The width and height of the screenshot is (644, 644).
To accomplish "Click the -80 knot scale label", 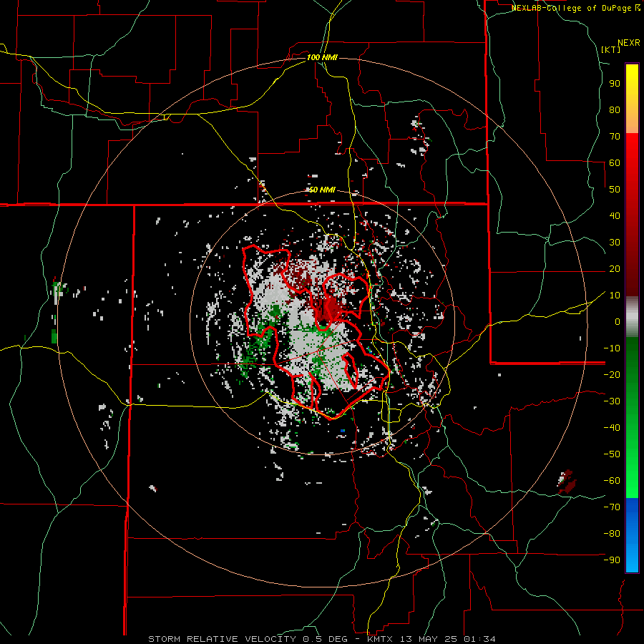I will click(612, 534).
